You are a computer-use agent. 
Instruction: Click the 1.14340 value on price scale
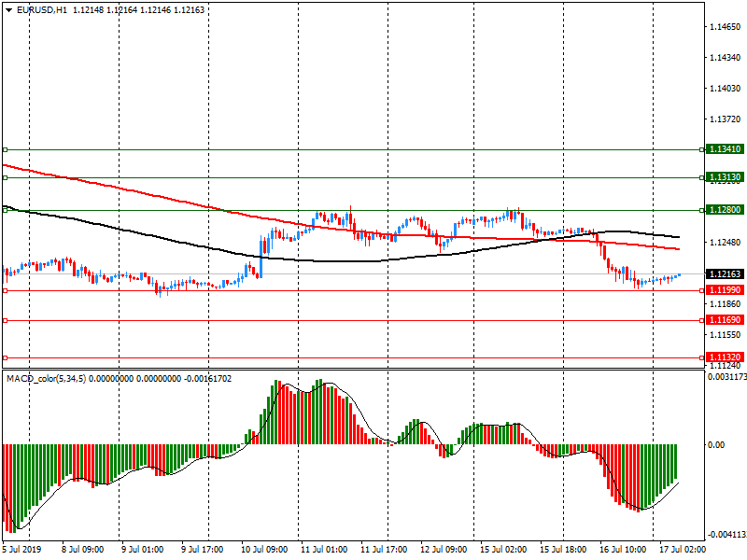tap(726, 58)
